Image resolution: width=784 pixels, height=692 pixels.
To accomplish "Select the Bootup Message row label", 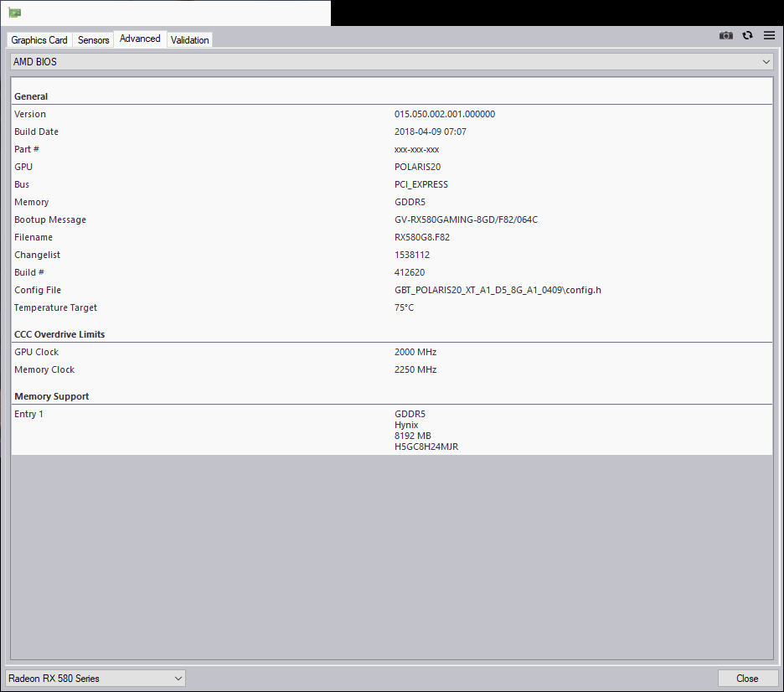I will tap(50, 219).
